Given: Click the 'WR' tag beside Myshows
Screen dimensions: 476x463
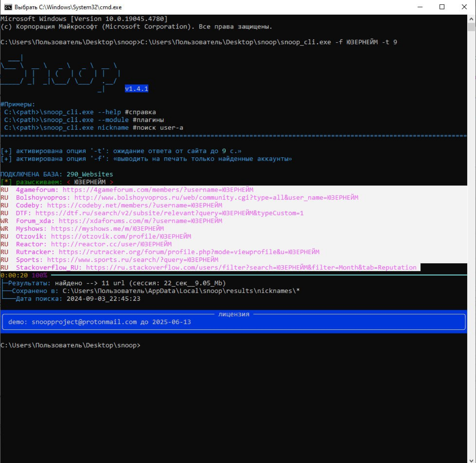Looking at the screenshot, I should coord(4,229).
